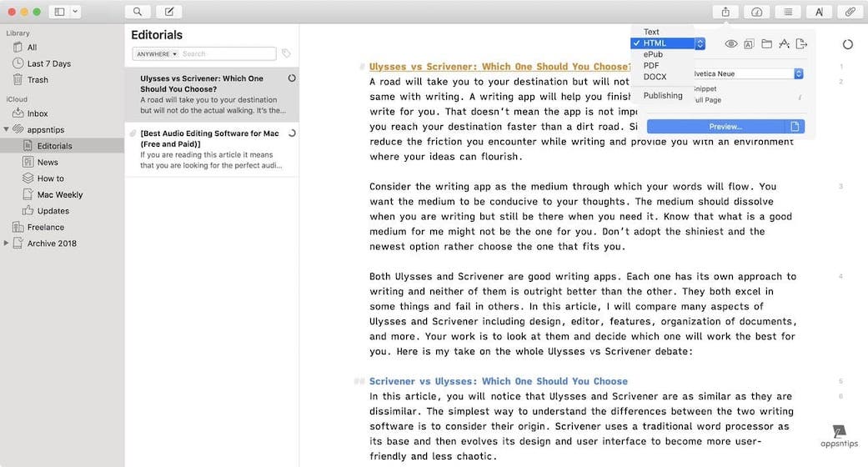Open the attachments paperclip icon
Viewport: 868px width, 467px height.
click(850, 12)
